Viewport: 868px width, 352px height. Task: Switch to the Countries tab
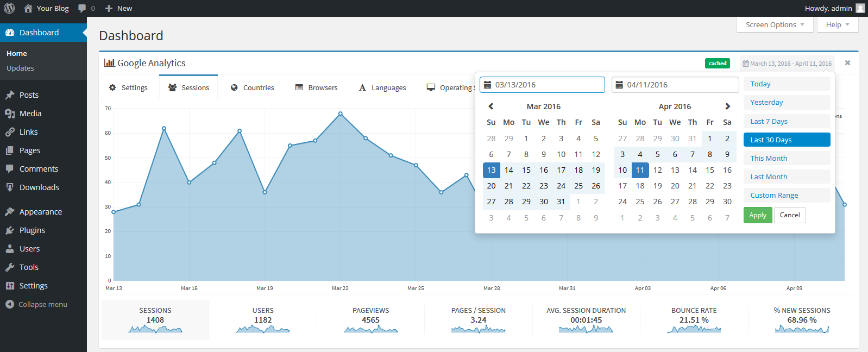(252, 87)
